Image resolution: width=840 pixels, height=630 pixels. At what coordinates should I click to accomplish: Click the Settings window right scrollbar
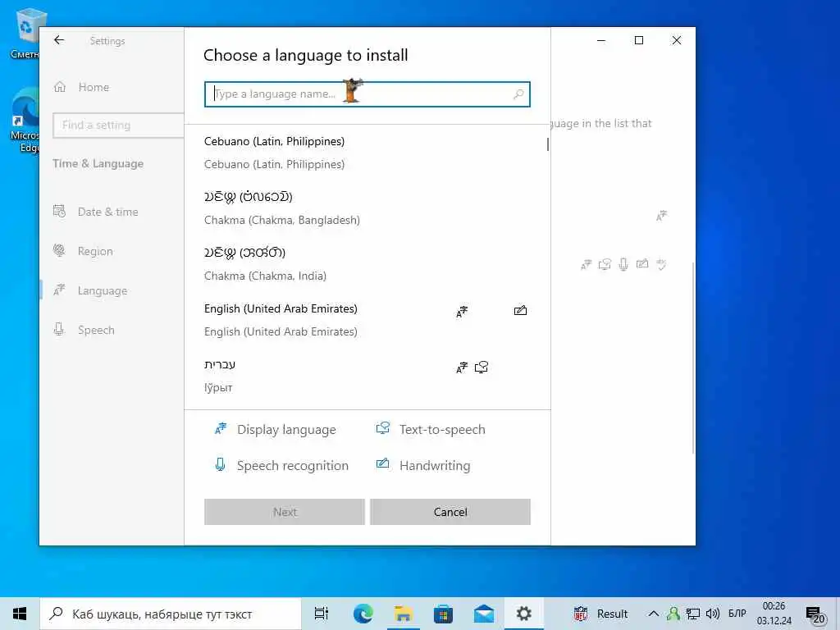693,358
